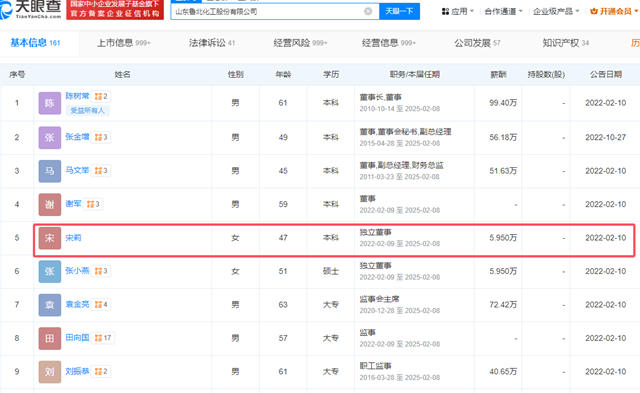Screen dimensions: 640x393
Task: Clear the search box with the X icon
Action: point(368,11)
